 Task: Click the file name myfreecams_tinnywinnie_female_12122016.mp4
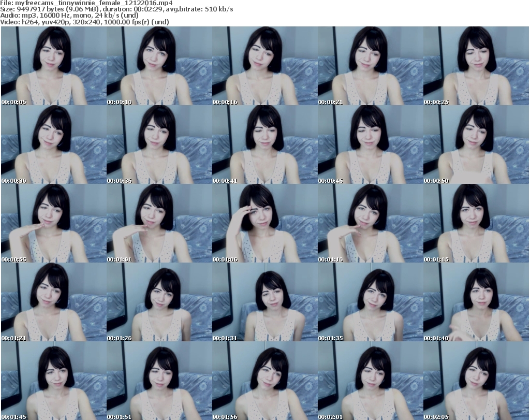94,3
